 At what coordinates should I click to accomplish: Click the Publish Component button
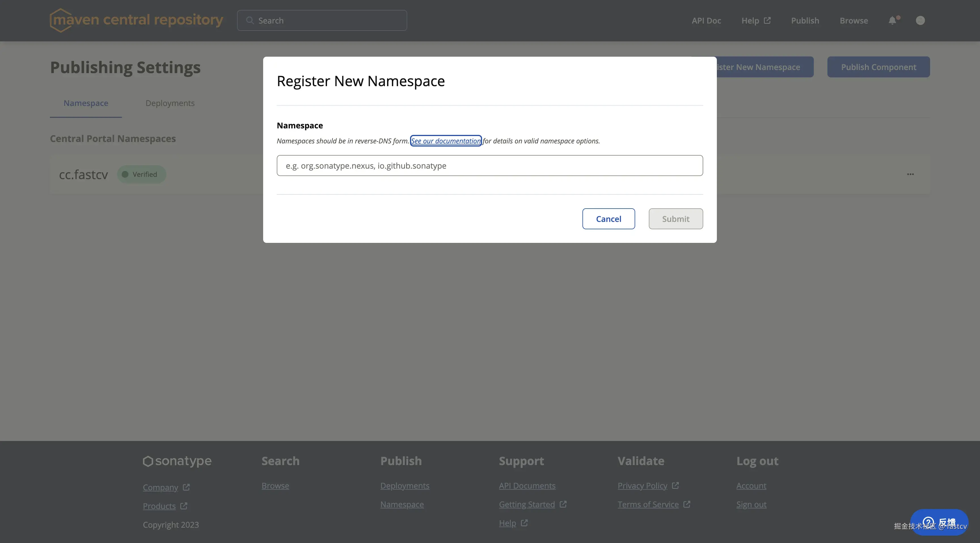click(x=878, y=67)
